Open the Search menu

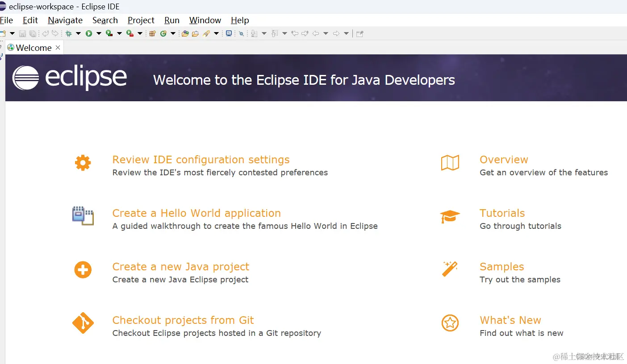coord(105,21)
